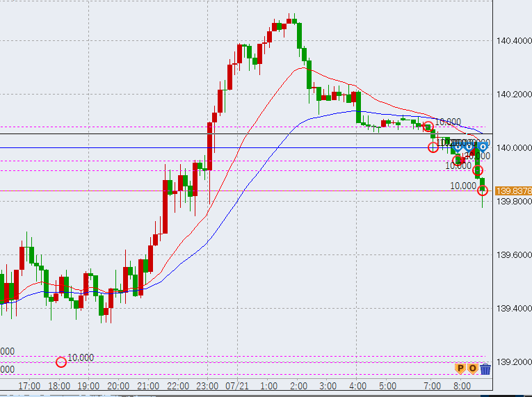Click the topmost red circle marker near 7:00

[x=428, y=127]
